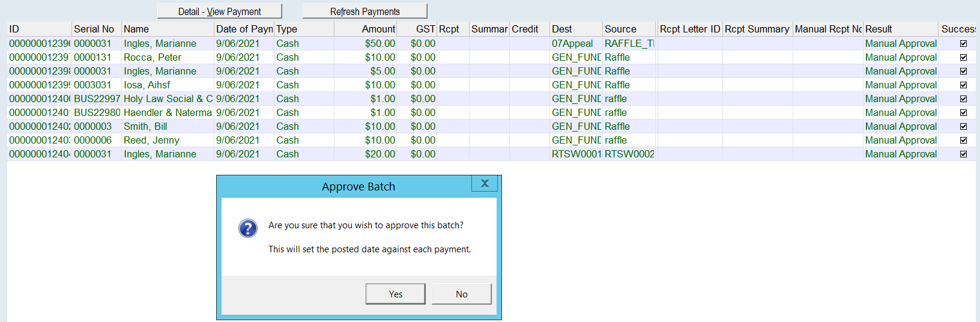Sort by the GST column header

(x=417, y=29)
